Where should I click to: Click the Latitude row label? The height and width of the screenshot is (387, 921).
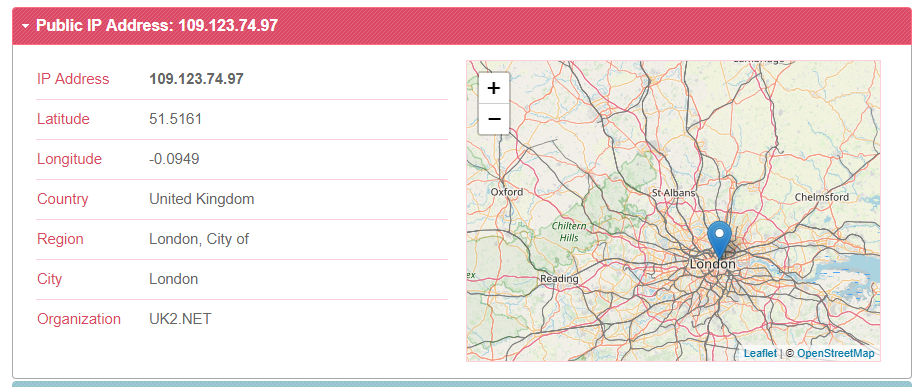tap(63, 119)
